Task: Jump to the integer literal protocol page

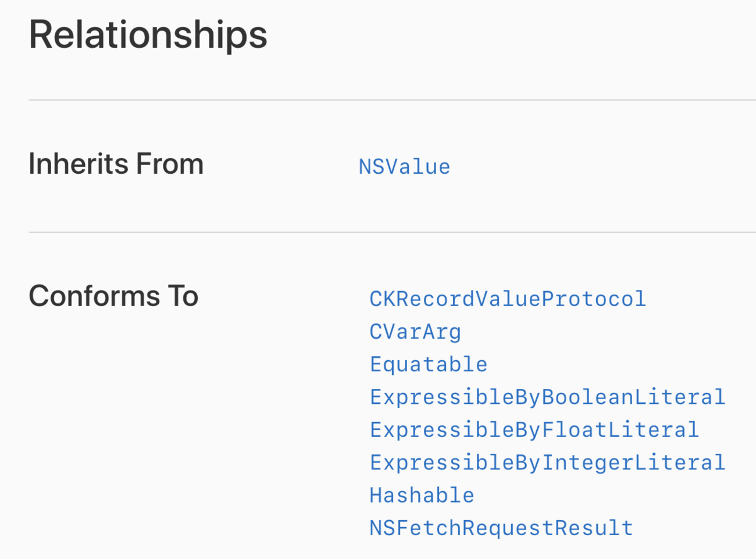Action: (x=547, y=463)
